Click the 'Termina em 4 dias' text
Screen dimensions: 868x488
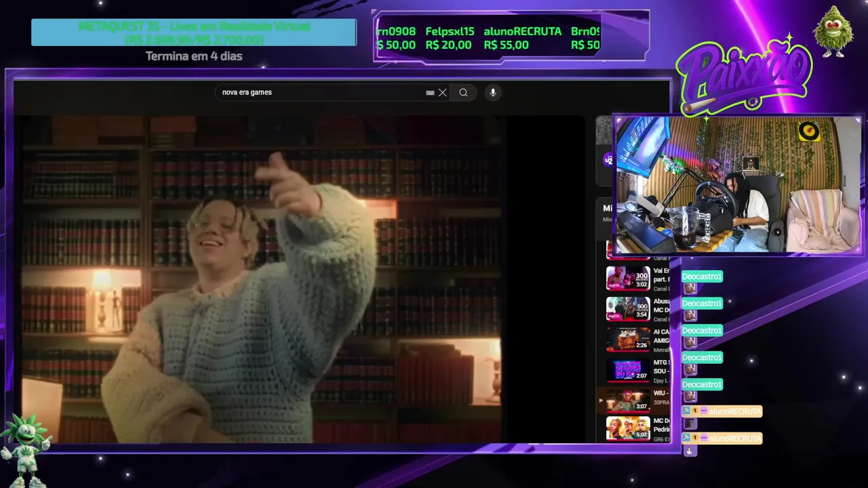194,56
